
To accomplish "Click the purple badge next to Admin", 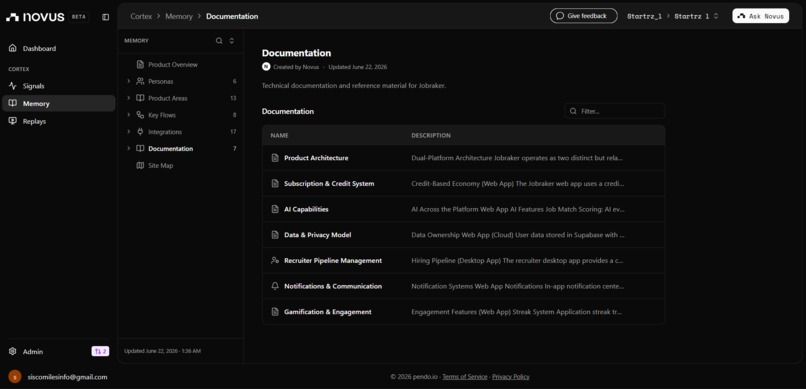I will point(100,351).
